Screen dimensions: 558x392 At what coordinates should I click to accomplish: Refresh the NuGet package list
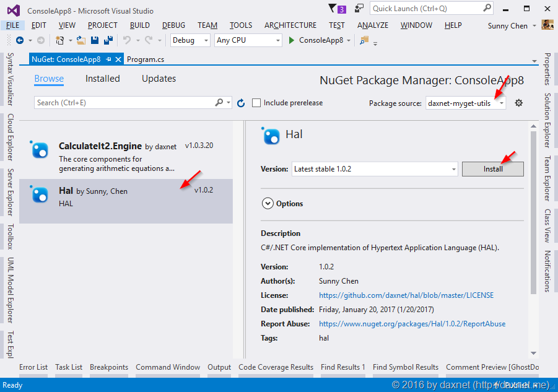click(x=241, y=103)
